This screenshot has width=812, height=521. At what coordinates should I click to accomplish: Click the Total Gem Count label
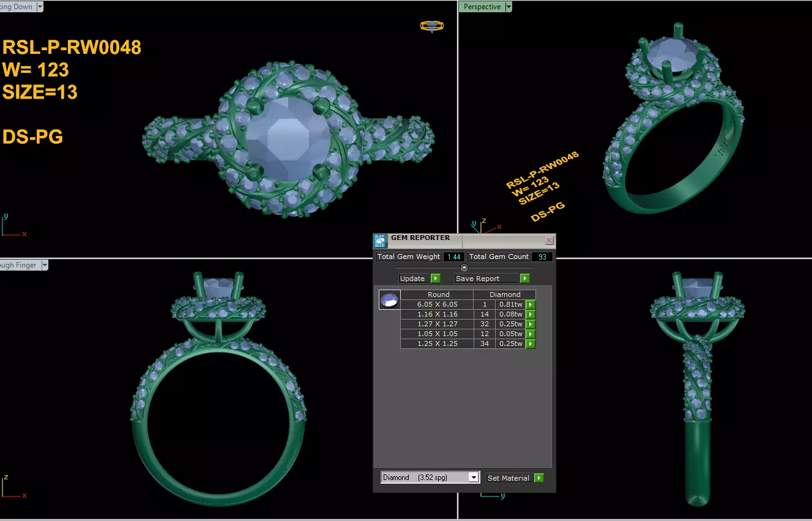pyautogui.click(x=499, y=257)
